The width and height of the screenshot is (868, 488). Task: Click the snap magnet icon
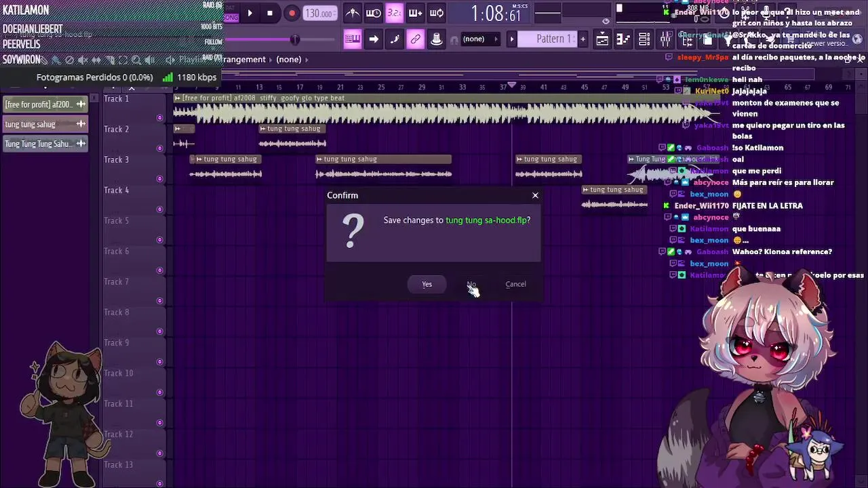pos(454,40)
